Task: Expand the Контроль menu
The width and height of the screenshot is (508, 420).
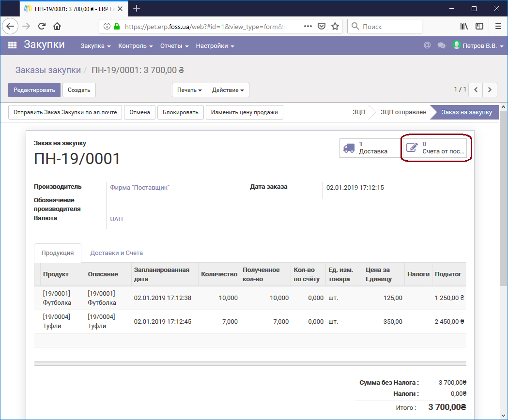Action: coord(136,46)
